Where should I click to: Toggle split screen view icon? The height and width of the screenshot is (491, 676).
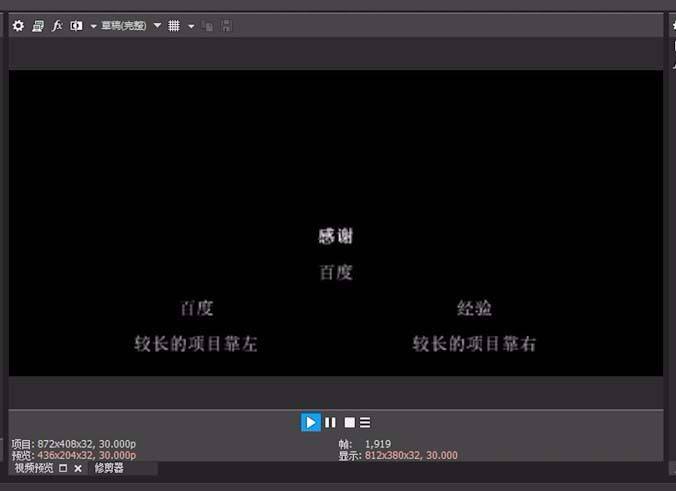tap(76, 26)
